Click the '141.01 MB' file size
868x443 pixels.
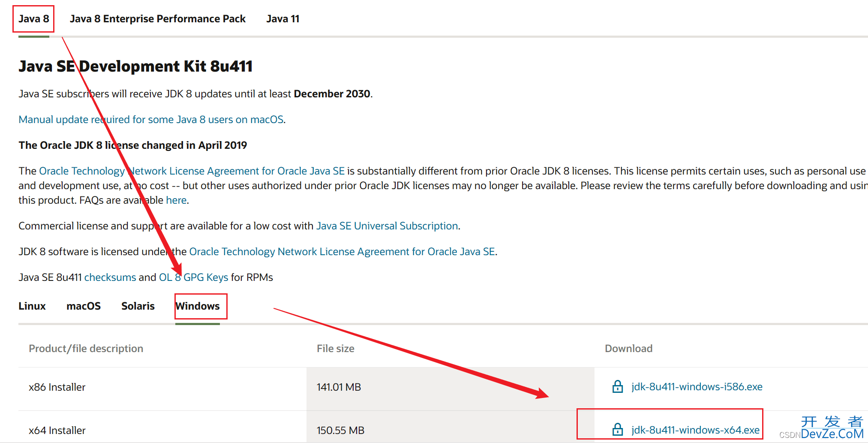339,387
